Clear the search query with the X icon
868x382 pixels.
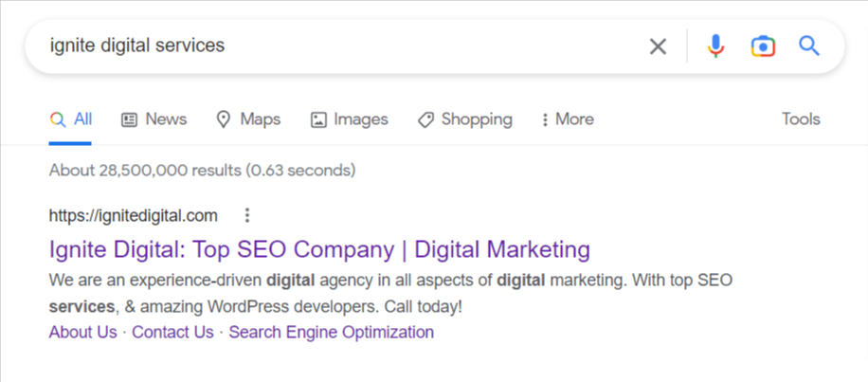[658, 45]
